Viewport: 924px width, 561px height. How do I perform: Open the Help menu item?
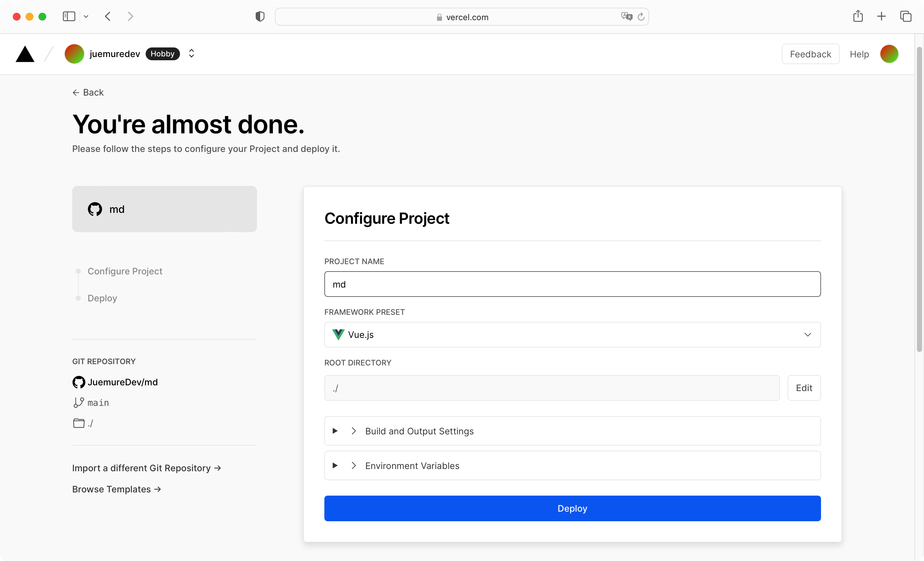[x=859, y=54]
